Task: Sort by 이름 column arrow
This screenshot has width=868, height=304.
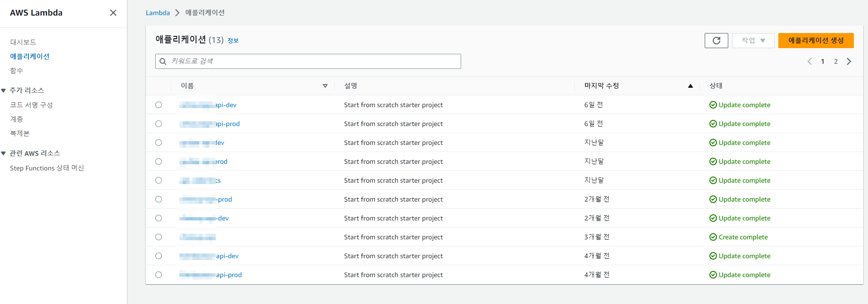Action: click(325, 86)
